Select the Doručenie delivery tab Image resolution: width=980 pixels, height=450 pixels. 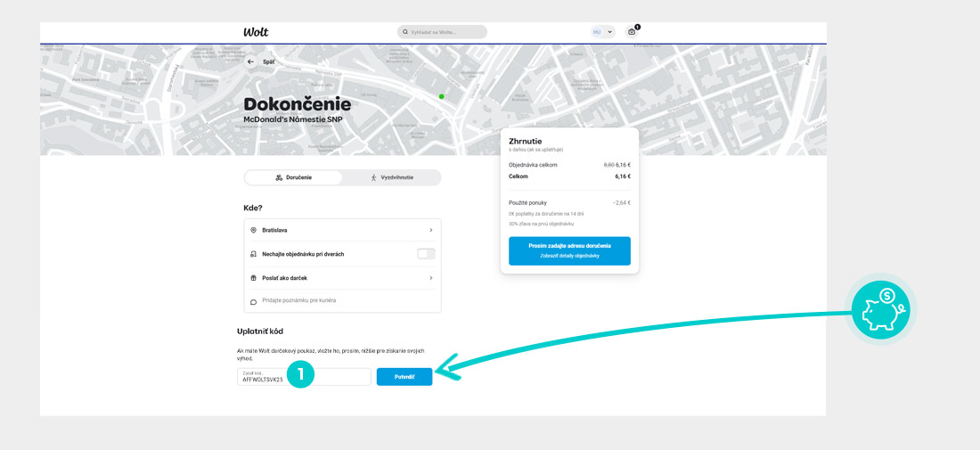294,177
